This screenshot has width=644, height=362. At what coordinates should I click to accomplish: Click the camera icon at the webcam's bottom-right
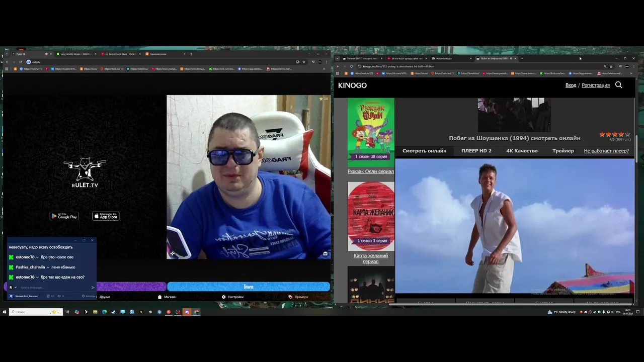325,253
